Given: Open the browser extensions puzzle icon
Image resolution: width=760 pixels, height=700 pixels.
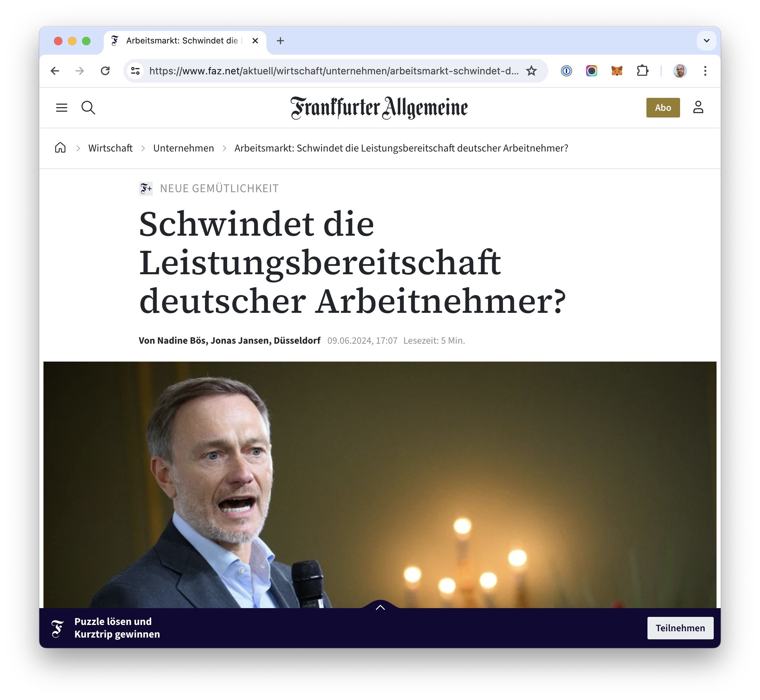Looking at the screenshot, I should click(x=642, y=71).
